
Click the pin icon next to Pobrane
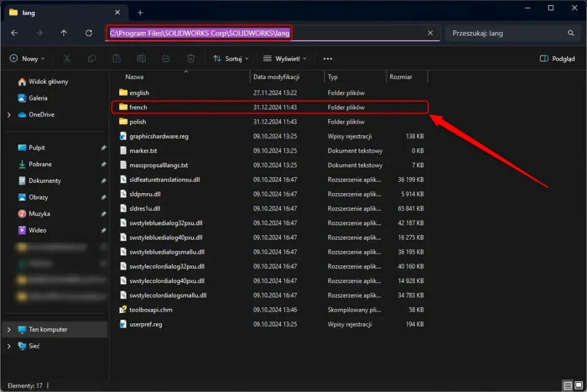[103, 164]
